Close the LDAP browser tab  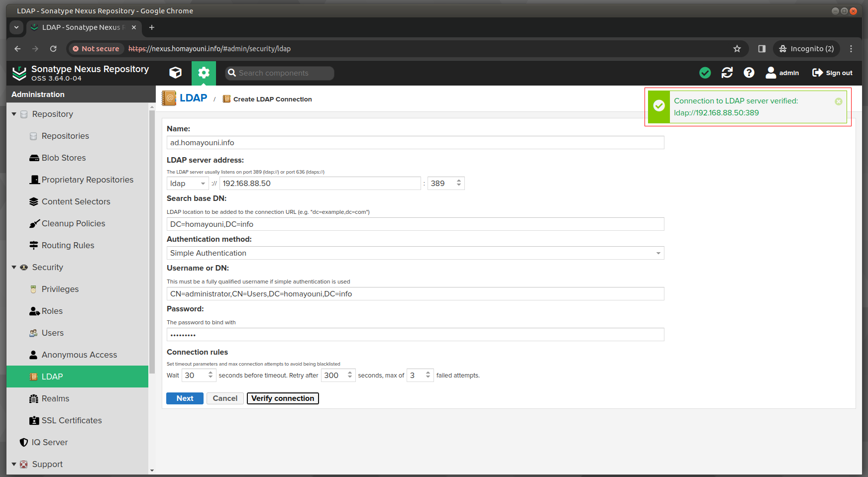coord(134,27)
